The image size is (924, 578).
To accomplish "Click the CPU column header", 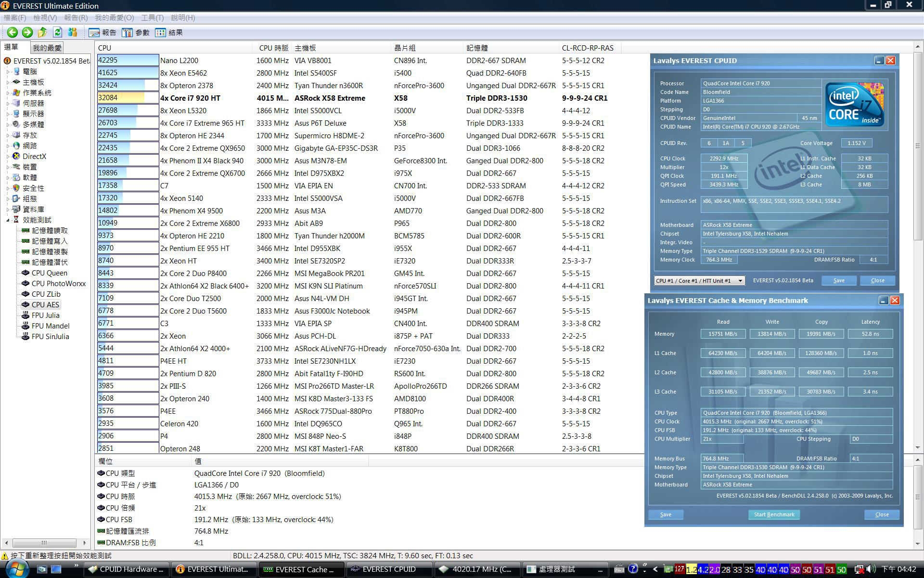I will (x=173, y=48).
